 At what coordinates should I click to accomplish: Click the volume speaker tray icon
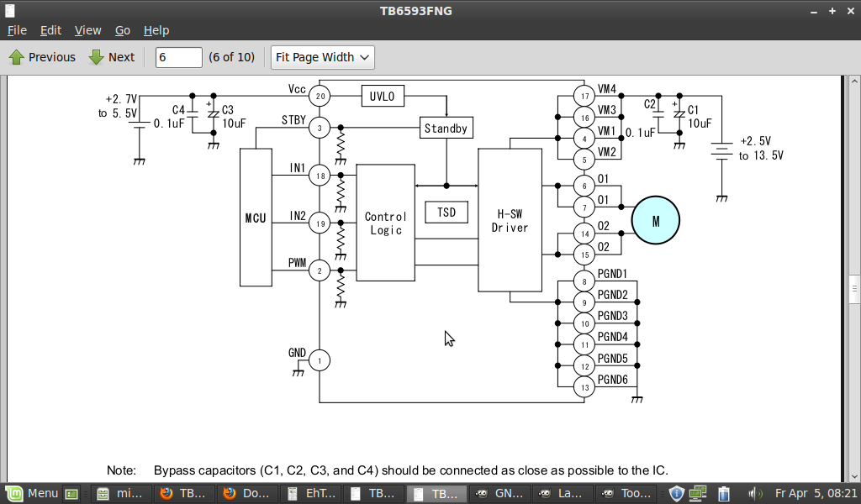755,494
